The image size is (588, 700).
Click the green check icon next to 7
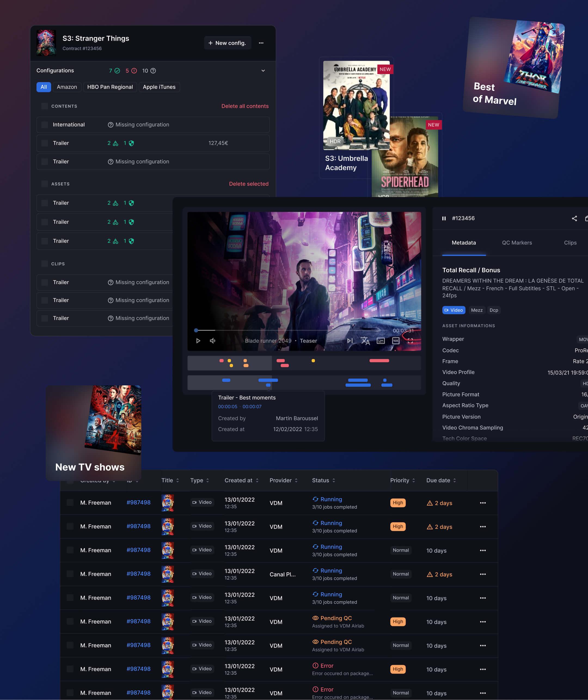click(x=117, y=71)
